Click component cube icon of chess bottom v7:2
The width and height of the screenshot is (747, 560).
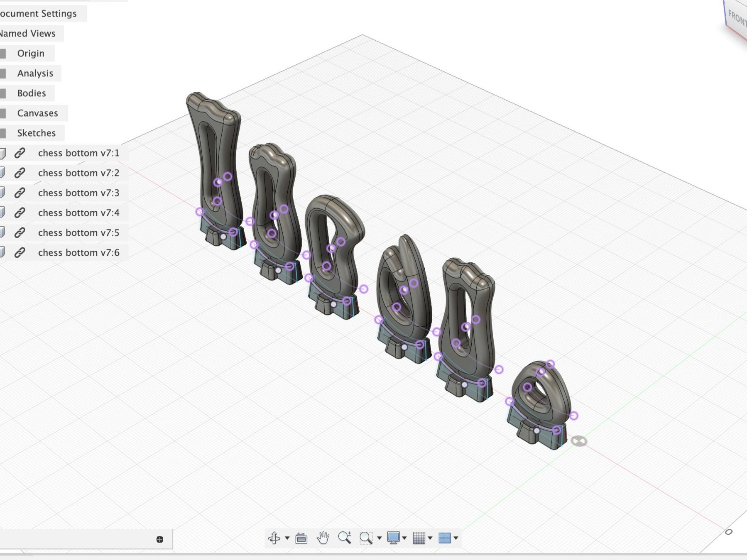pyautogui.click(x=2, y=173)
